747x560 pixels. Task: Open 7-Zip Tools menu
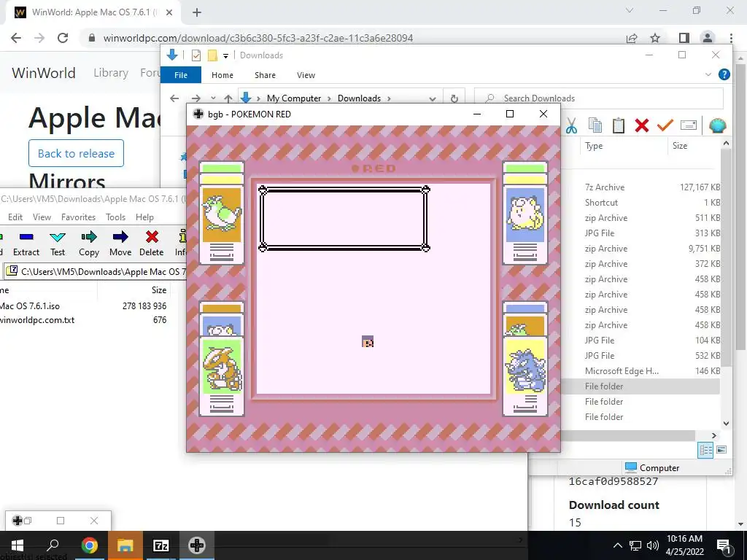point(116,217)
